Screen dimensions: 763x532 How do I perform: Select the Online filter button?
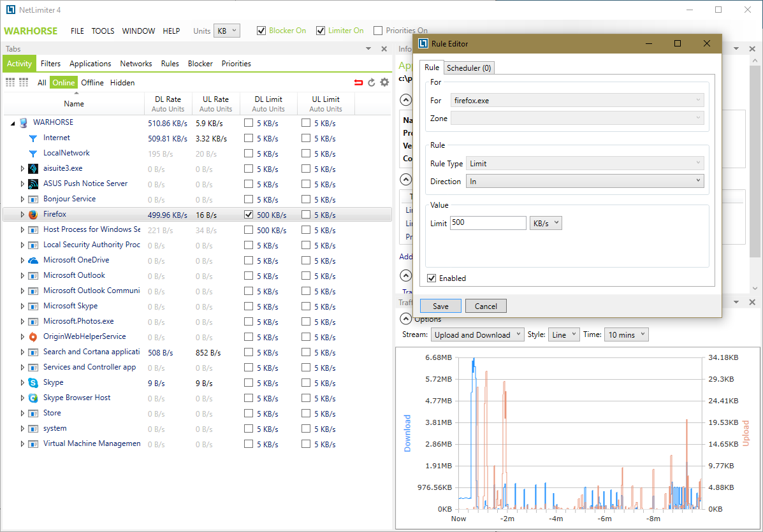coord(64,83)
